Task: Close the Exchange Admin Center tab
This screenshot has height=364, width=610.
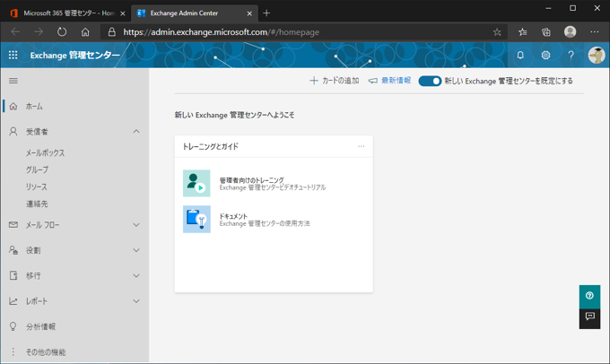Action: click(249, 13)
